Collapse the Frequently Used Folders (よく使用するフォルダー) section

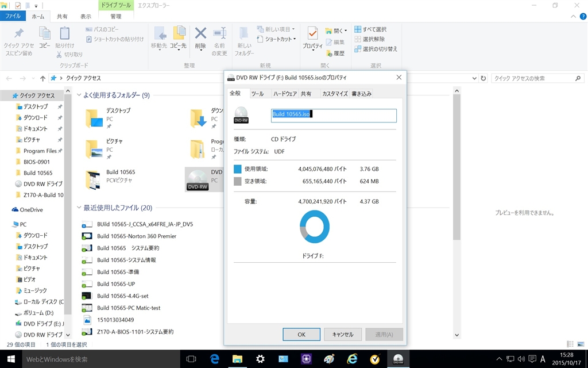[x=79, y=95]
